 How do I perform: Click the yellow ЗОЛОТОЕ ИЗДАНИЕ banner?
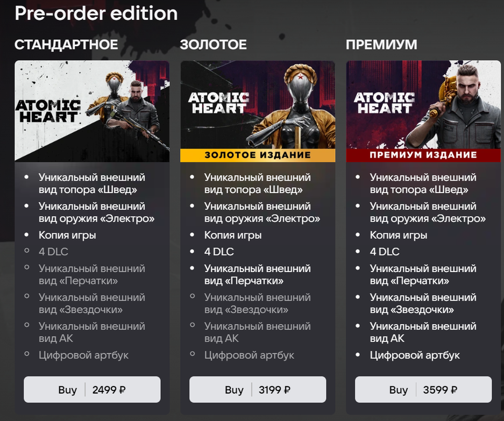tap(258, 155)
